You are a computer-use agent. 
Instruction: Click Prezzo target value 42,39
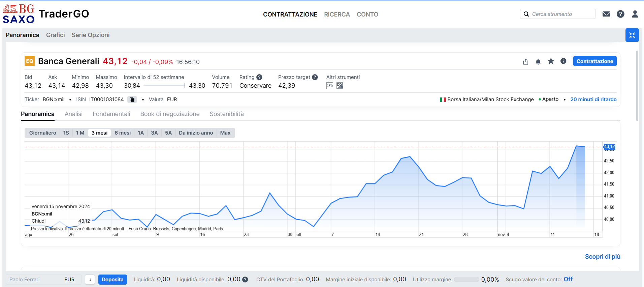pyautogui.click(x=287, y=86)
